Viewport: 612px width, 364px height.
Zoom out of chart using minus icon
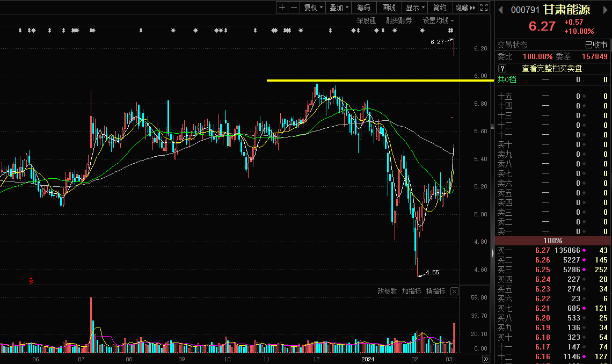click(293, 8)
